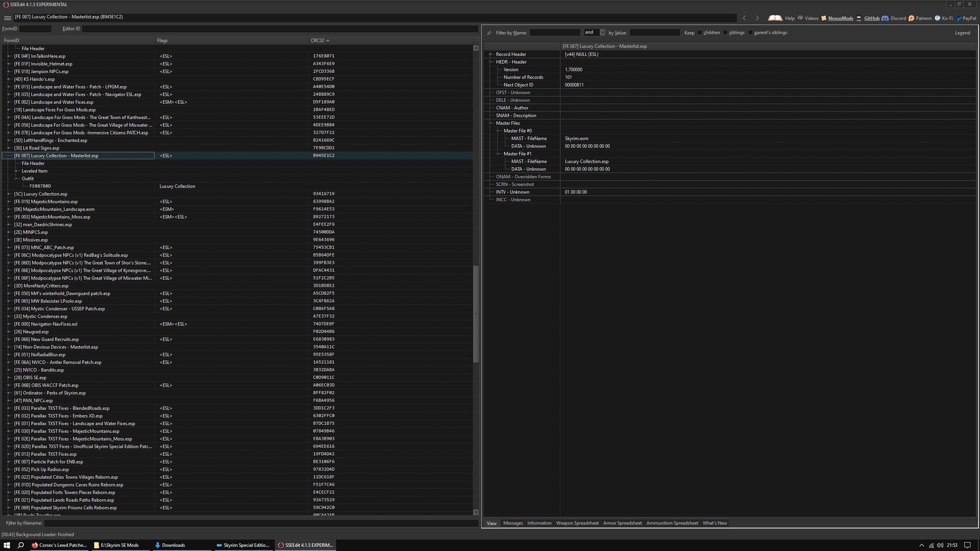The width and height of the screenshot is (980, 551).
Task: Click the Filter by filename input field
Action: coord(260,523)
